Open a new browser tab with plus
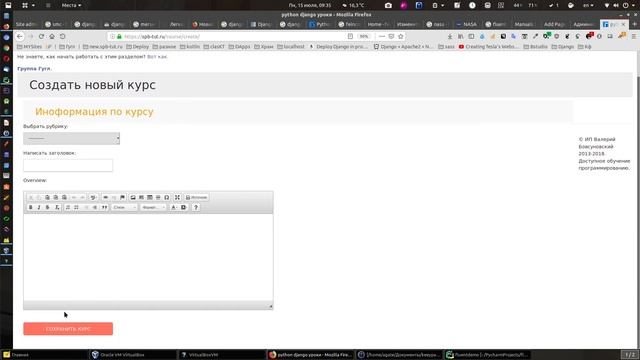640x360 pixels. [634, 24]
